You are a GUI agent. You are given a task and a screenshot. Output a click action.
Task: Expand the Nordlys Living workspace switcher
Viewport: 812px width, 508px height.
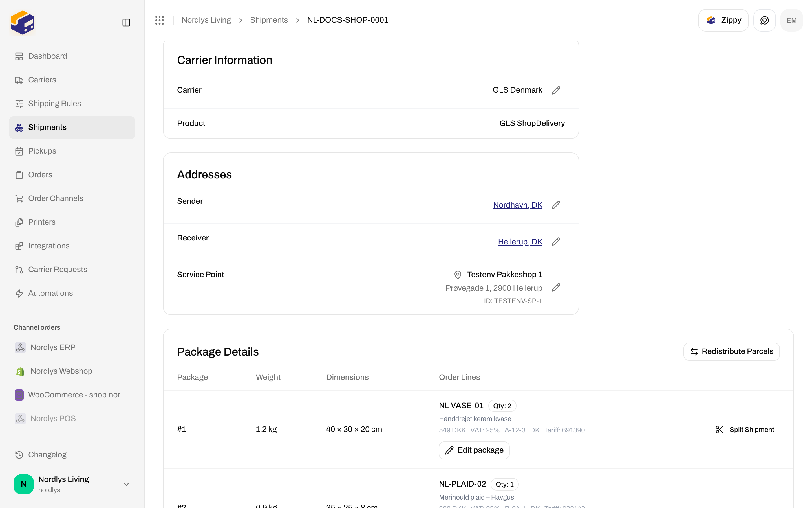pos(72,484)
